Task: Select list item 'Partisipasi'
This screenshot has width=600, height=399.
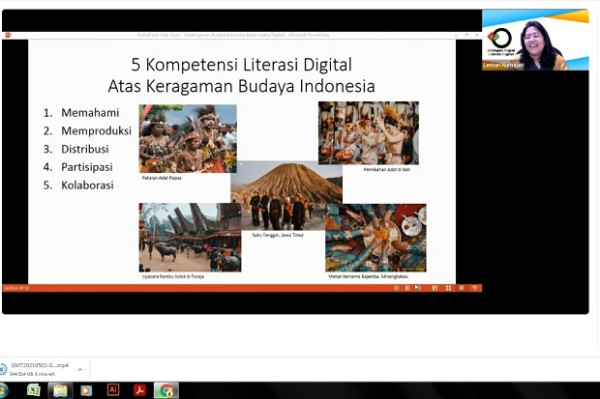Action: 87,167
